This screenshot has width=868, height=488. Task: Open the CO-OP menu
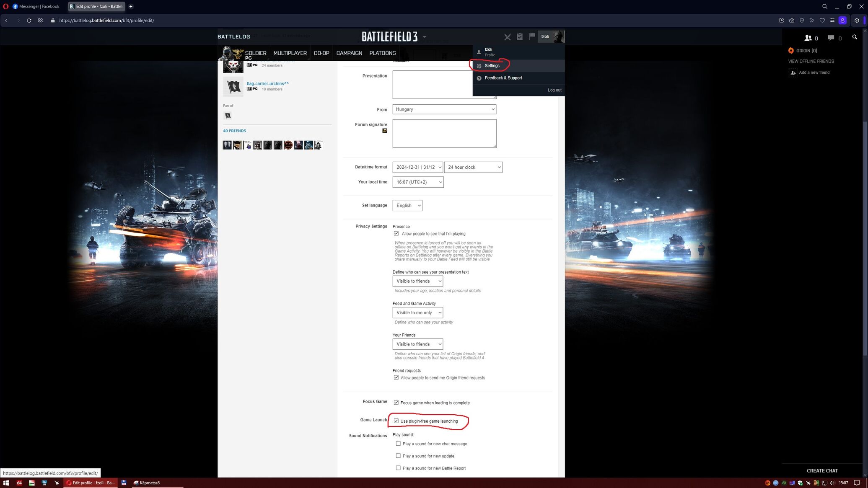[x=321, y=53]
